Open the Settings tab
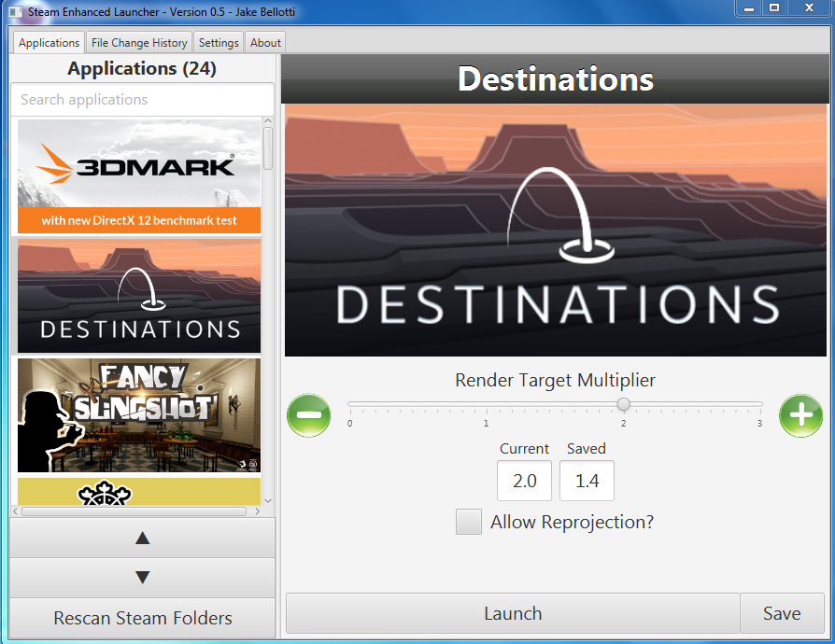This screenshot has width=835, height=644. coord(219,43)
